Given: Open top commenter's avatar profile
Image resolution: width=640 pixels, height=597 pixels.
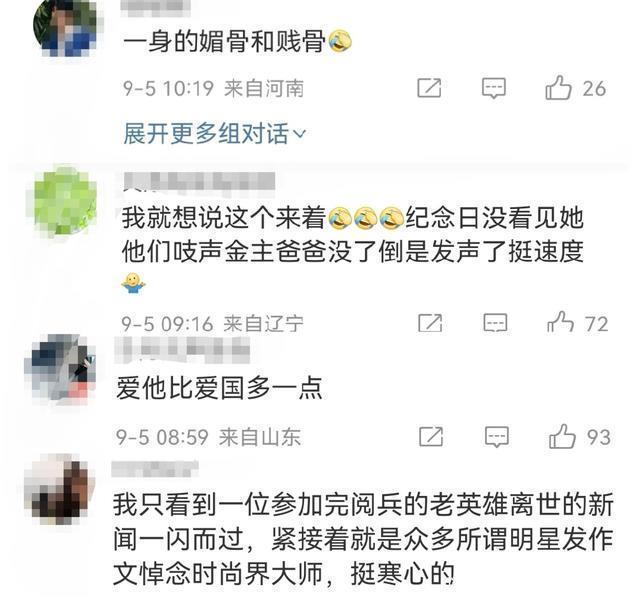Looking at the screenshot, I should point(66,27).
